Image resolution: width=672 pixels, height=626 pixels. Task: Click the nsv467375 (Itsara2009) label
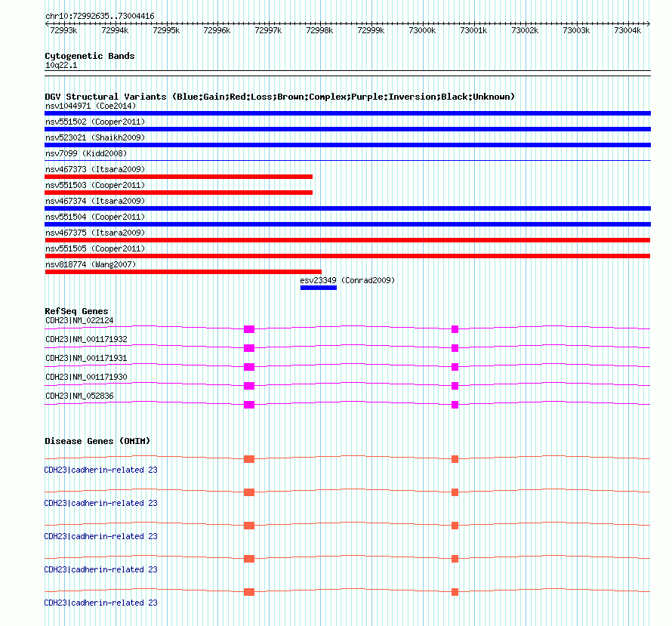click(95, 233)
